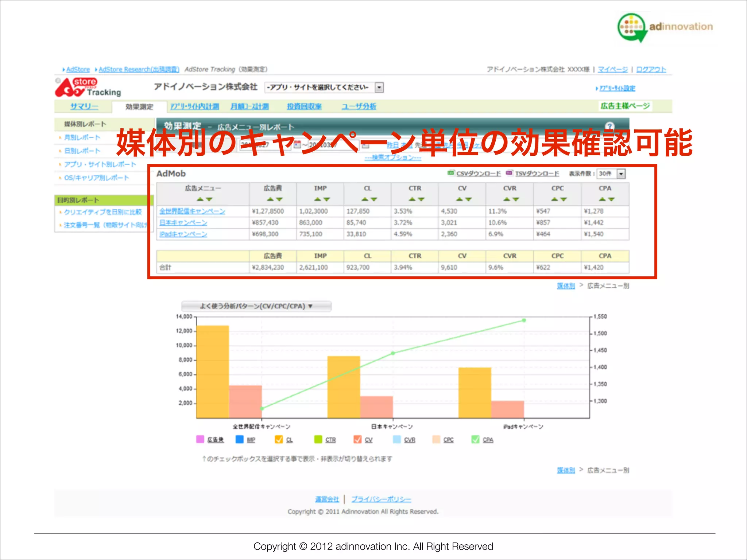This screenshot has width=747, height=560.
Task: Sort 広告メニュー column ascending arrow
Action: tap(200, 199)
